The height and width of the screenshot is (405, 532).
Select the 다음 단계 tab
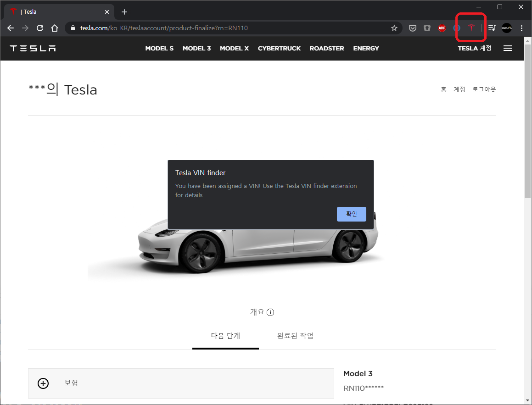coord(226,336)
